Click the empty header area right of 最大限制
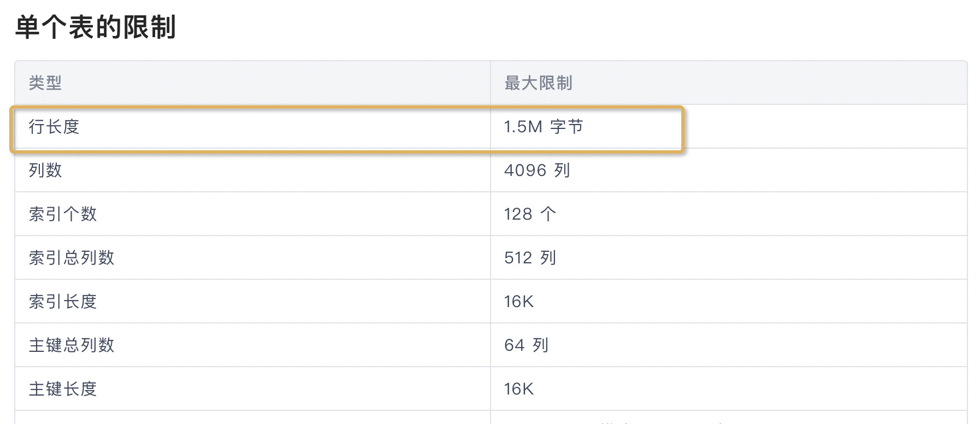Viewport: 980px width, 424px height. [770, 83]
